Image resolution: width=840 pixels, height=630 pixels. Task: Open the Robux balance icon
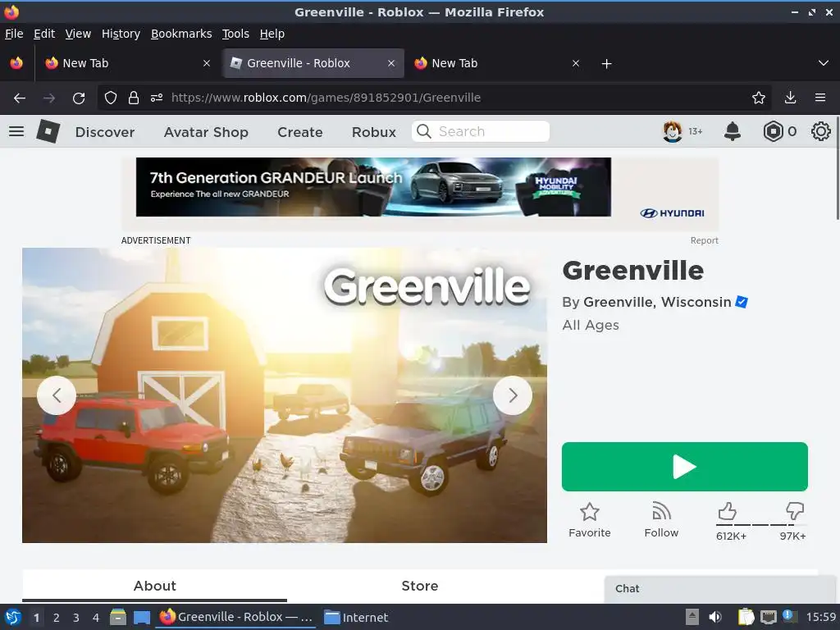[x=773, y=131]
